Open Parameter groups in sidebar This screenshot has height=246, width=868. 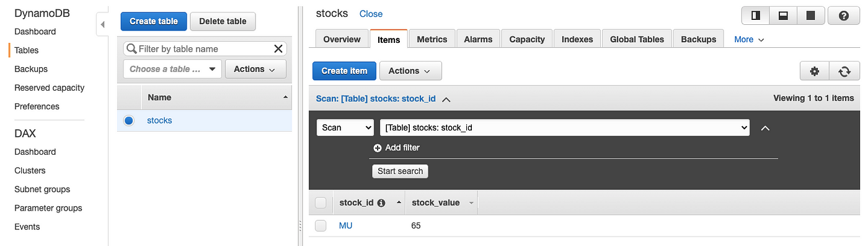pyautogui.click(x=48, y=208)
